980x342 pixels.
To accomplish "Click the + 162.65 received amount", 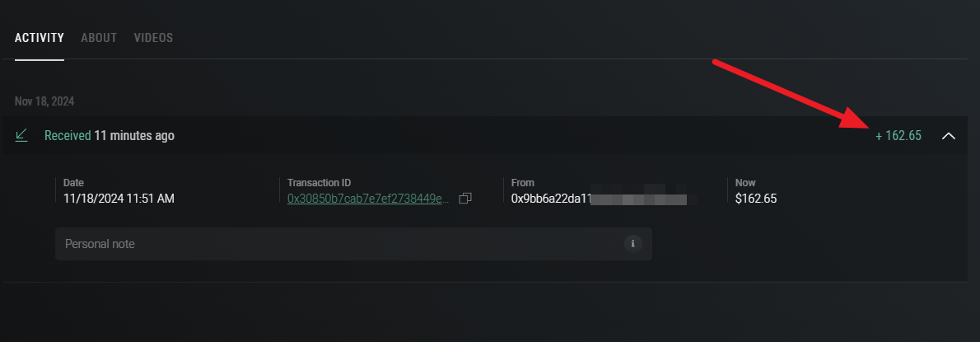I will pyautogui.click(x=898, y=135).
